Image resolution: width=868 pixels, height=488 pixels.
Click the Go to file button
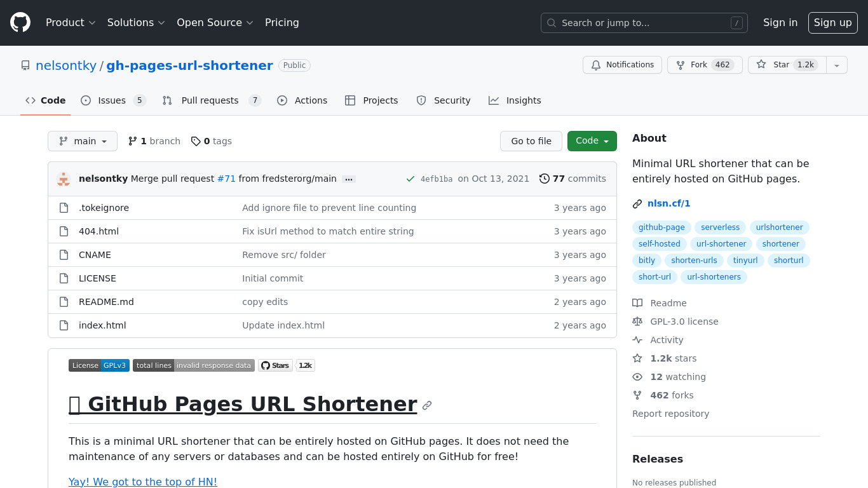point(531,141)
